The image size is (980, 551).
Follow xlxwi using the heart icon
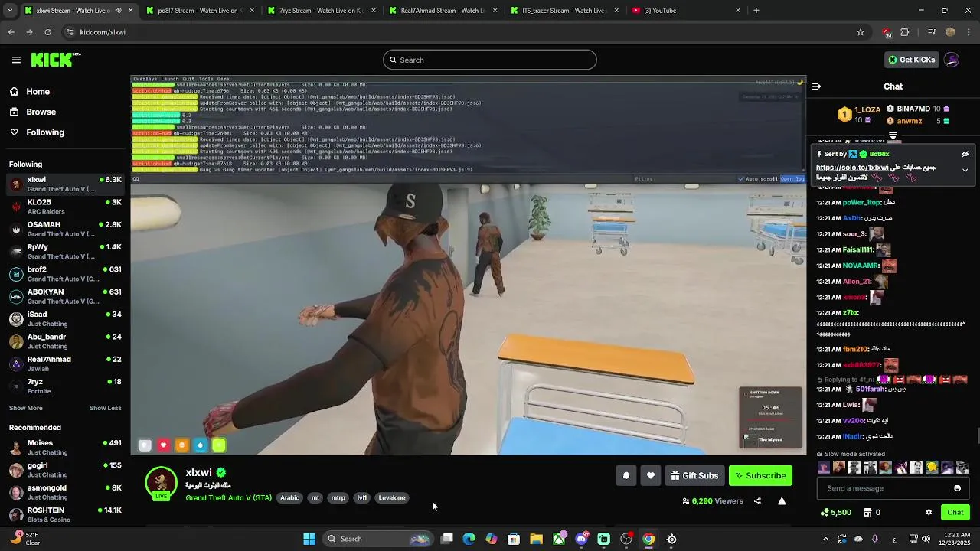[650, 476]
